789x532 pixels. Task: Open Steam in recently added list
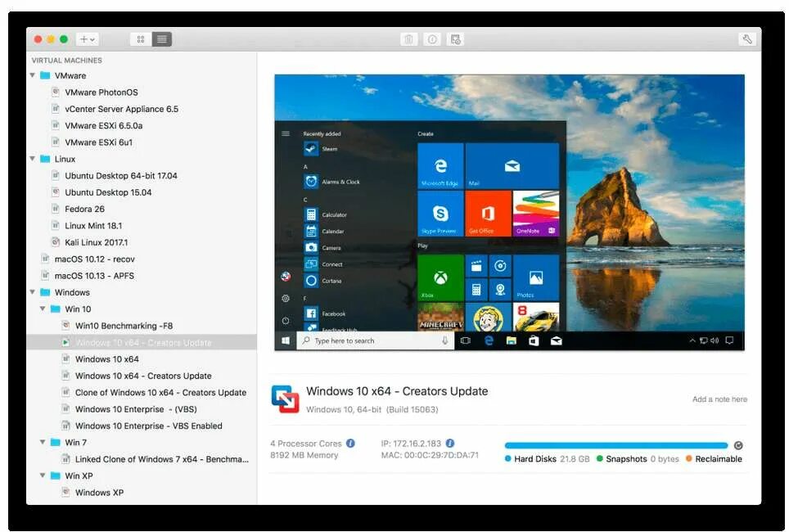point(322,148)
